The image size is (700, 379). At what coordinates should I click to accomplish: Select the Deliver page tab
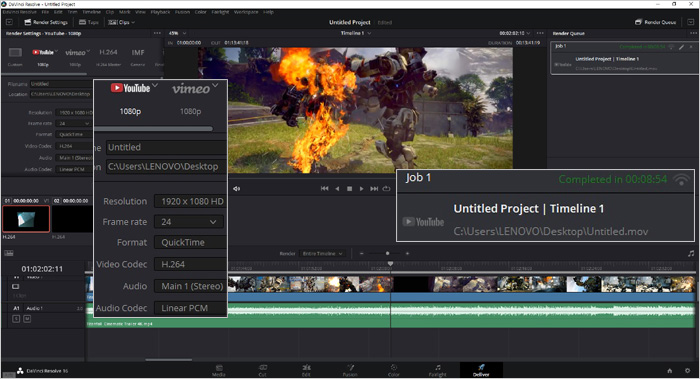[x=481, y=371]
